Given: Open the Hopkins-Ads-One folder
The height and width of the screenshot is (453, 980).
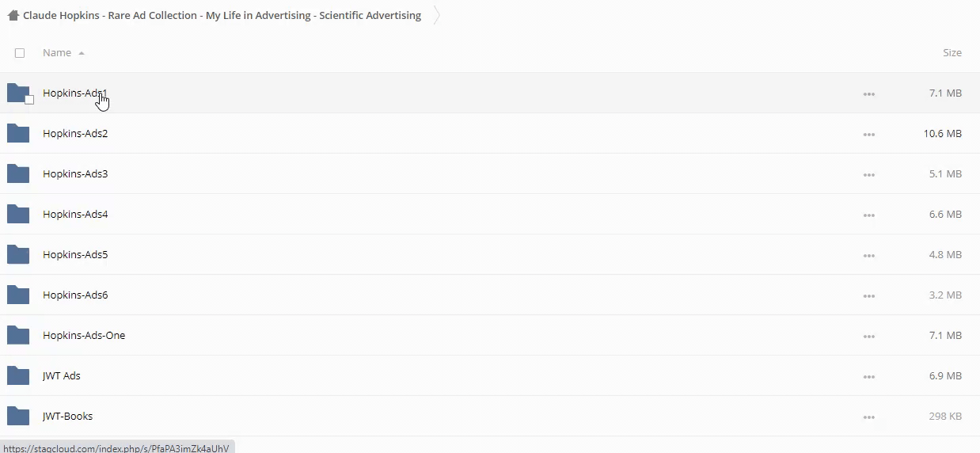Looking at the screenshot, I should pos(84,335).
